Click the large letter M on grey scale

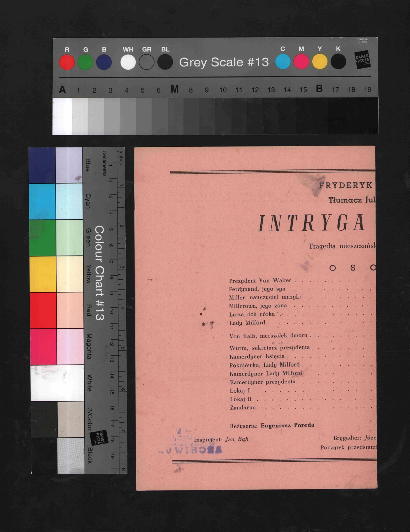pyautogui.click(x=175, y=89)
